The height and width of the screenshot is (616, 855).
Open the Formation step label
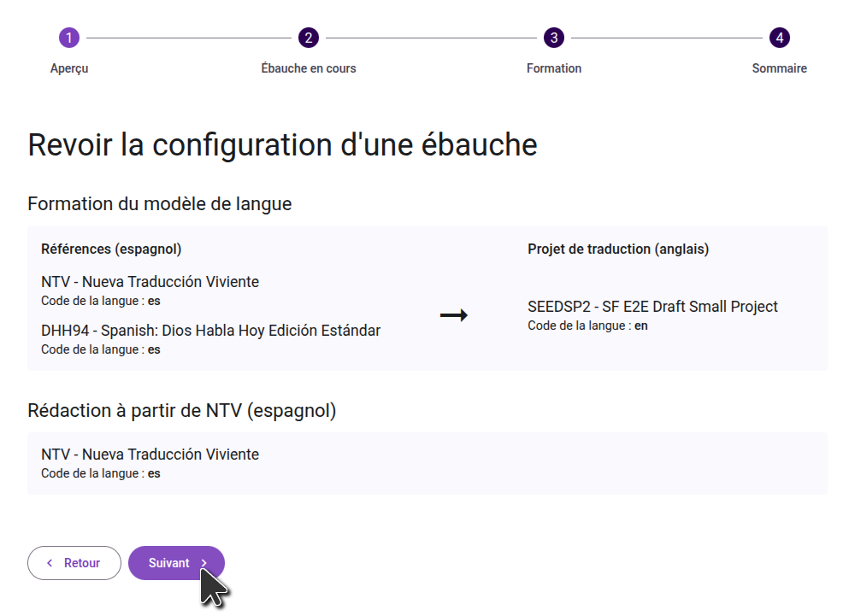coord(554,68)
